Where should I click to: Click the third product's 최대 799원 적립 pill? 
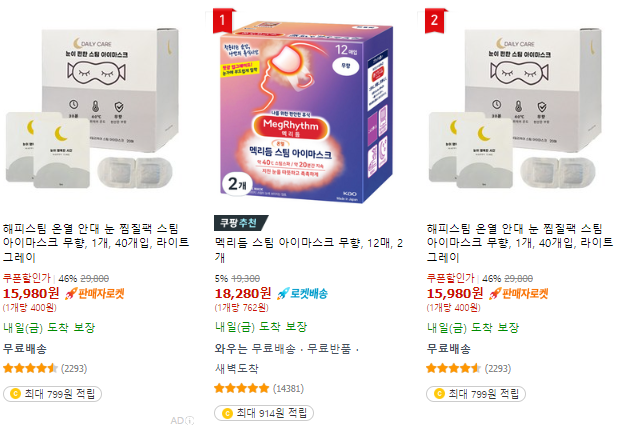[476, 394]
